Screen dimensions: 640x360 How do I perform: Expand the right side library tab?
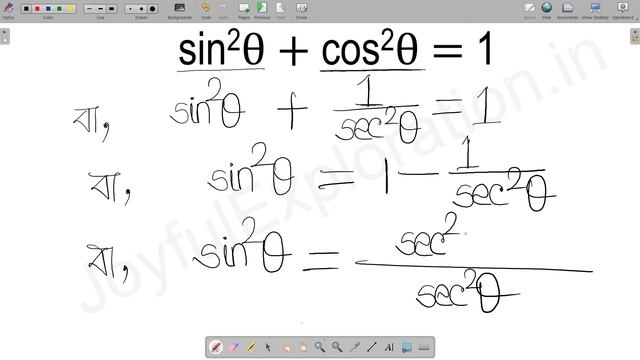pos(635,36)
